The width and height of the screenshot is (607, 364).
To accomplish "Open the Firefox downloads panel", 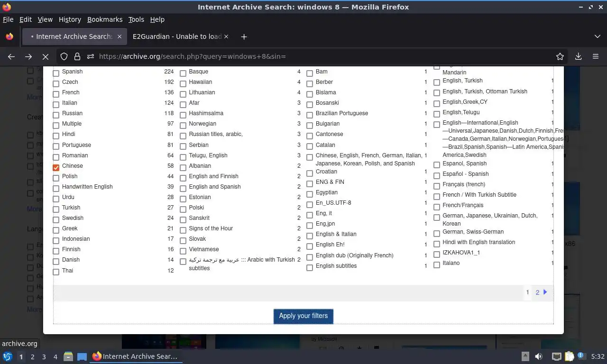I will pyautogui.click(x=579, y=56).
